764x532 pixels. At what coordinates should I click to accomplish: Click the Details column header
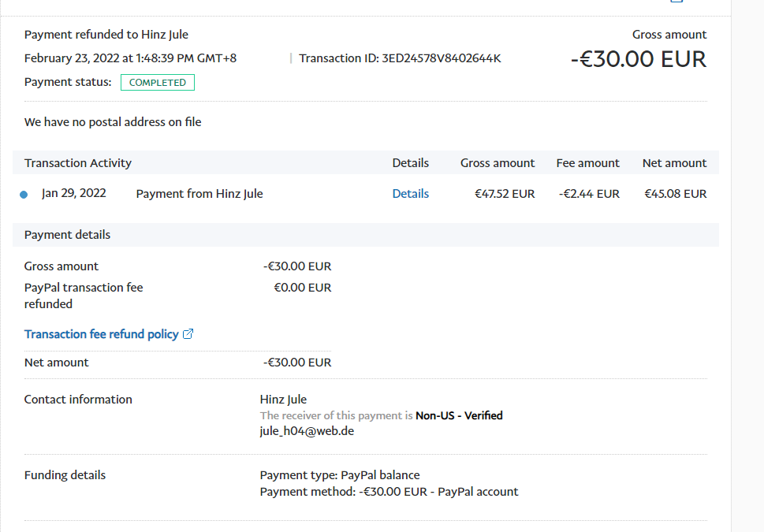[410, 163]
